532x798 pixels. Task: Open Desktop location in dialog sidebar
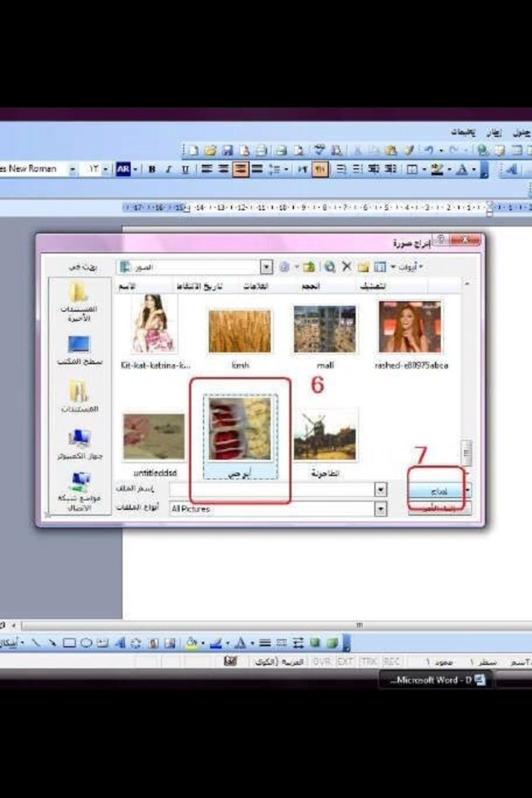coord(79,350)
